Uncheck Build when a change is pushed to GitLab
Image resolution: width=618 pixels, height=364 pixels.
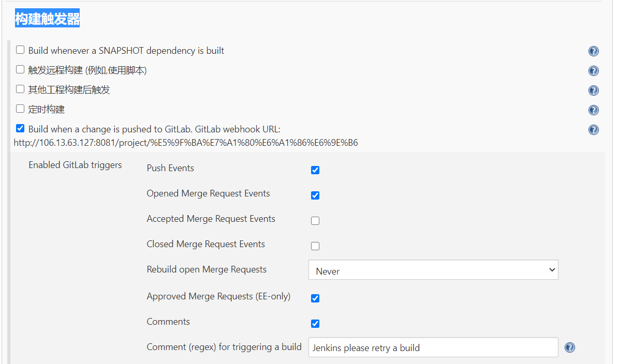point(20,129)
